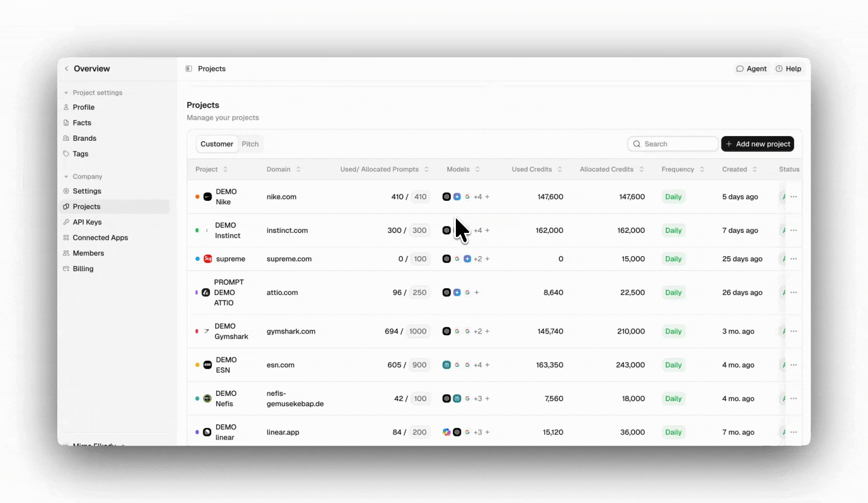Open the Connected Apps grid icon
Viewport: 868px width, 503px height.
tap(66, 238)
